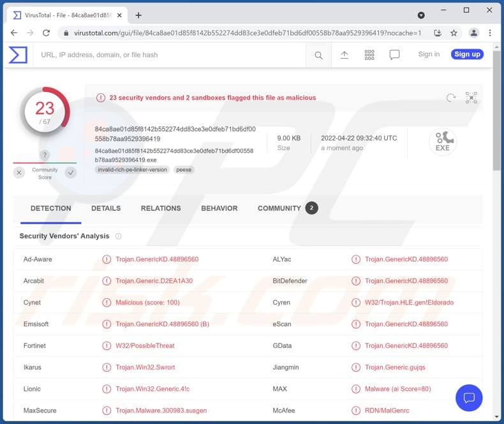Image resolution: width=504 pixels, height=424 pixels.
Task: Select the VirusTotal File browser tab
Action: (67, 15)
